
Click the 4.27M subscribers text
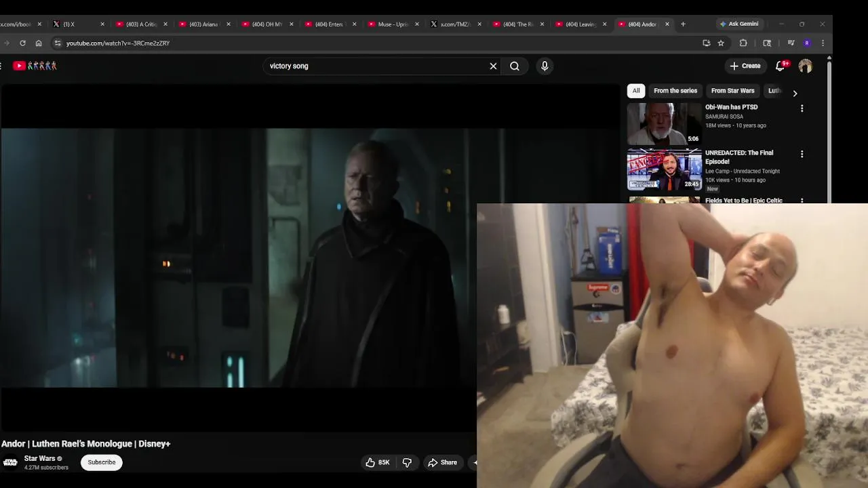(x=46, y=468)
